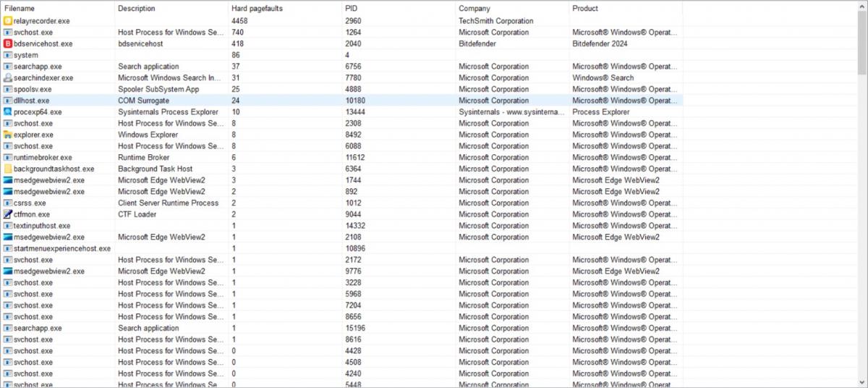Sort by the Description column header
868x388 pixels.
(x=171, y=9)
